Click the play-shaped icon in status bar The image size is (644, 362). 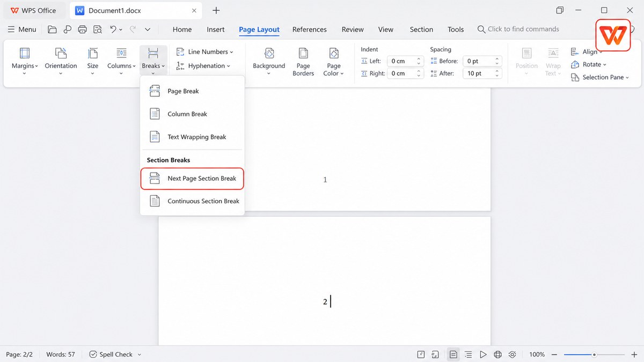tap(483, 354)
